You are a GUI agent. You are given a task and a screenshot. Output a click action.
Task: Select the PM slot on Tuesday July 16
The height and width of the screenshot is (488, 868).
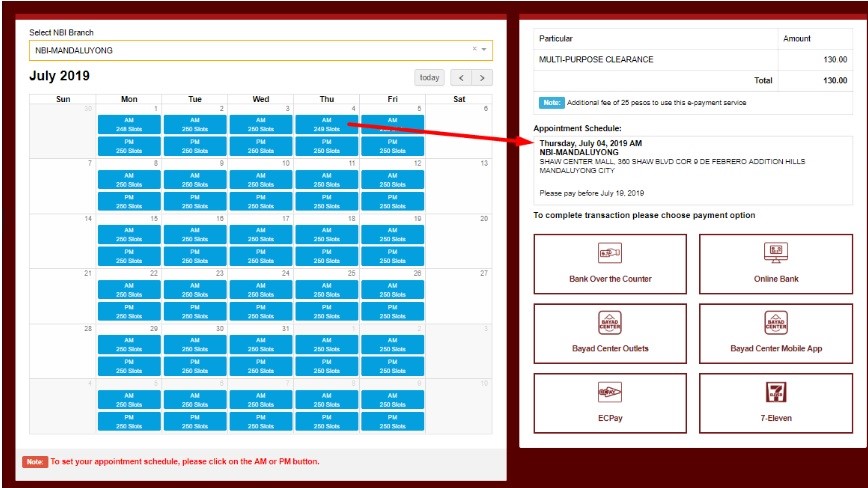[195, 256]
